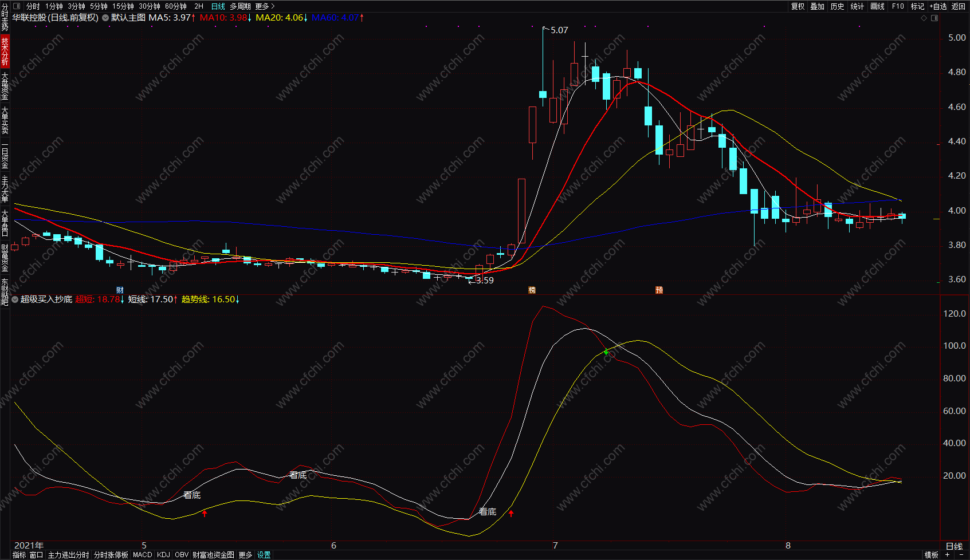Viewport: 970px width, 560px height.
Task: Click the 5.07 high price label
Action: tap(559, 30)
